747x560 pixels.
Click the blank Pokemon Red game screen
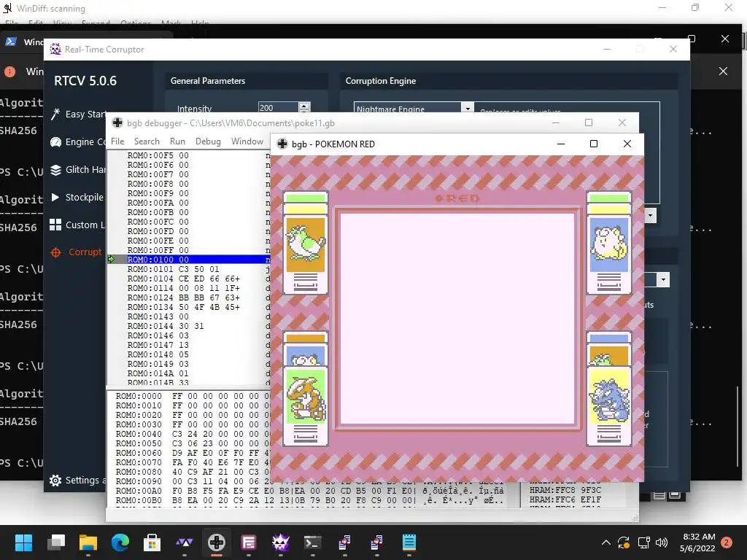pyautogui.click(x=457, y=319)
